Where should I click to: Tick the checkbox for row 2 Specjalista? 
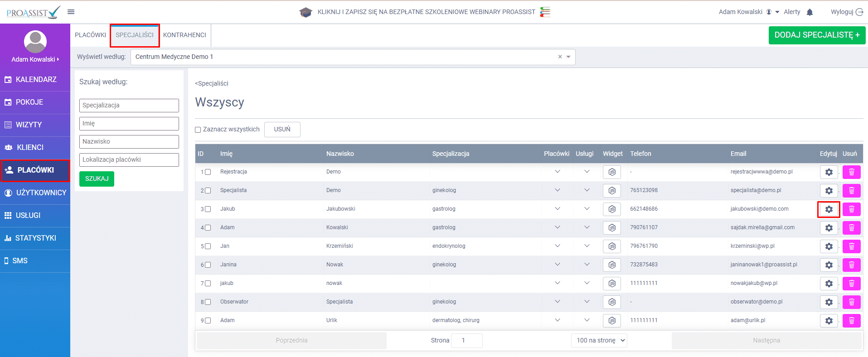(x=208, y=191)
